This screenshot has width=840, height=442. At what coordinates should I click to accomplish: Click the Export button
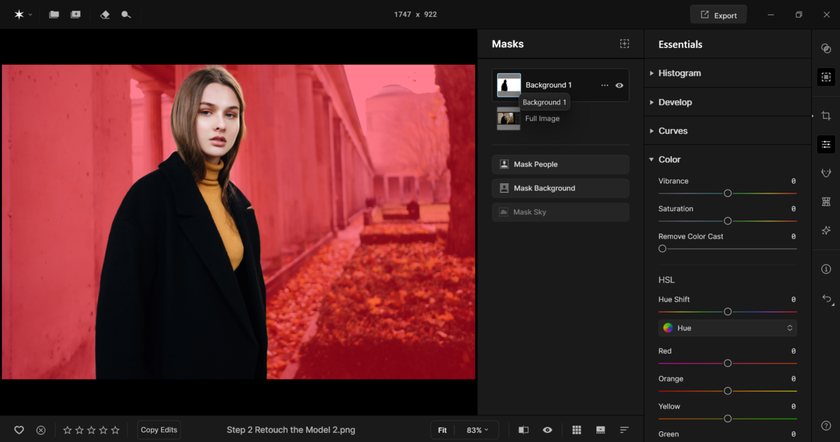[718, 15]
